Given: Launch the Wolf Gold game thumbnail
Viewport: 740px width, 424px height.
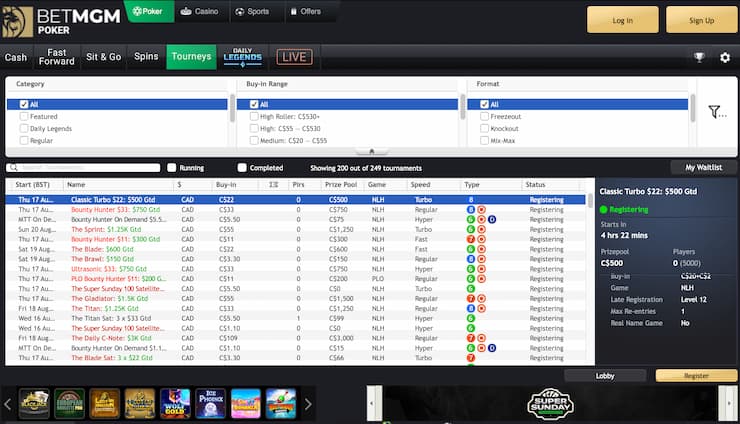Looking at the screenshot, I should coord(175,404).
